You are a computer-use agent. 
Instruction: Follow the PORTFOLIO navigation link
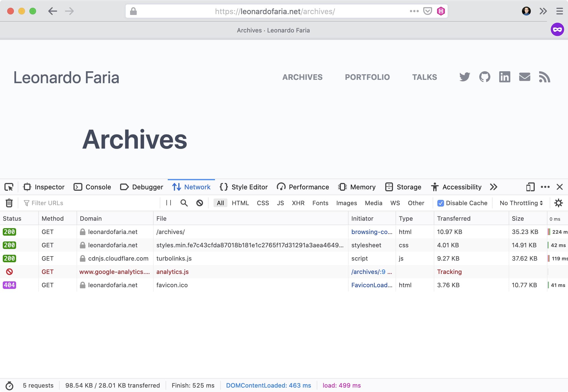coord(367,77)
